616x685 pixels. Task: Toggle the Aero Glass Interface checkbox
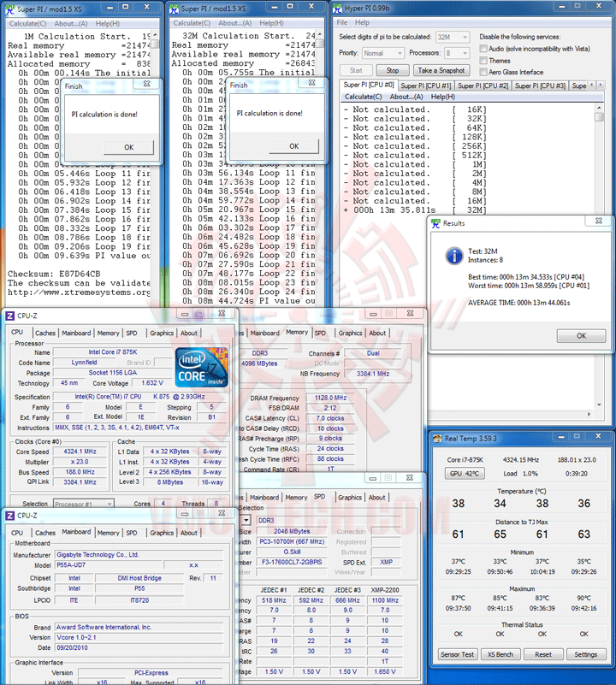[x=483, y=72]
